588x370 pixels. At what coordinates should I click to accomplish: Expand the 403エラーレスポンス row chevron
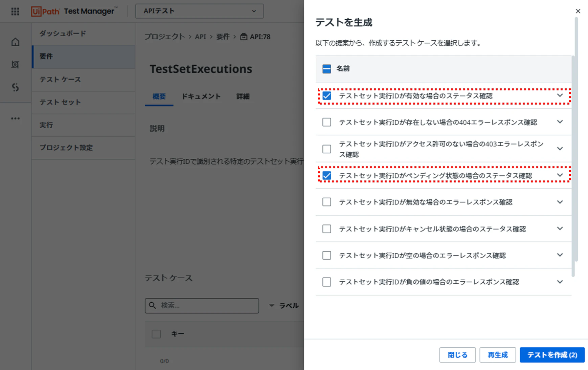(560, 149)
